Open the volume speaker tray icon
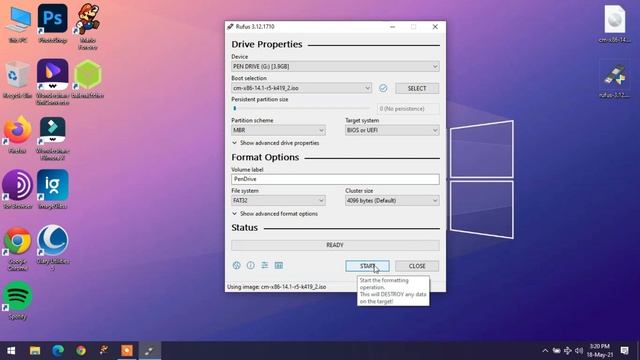The height and width of the screenshot is (360, 640). (x=579, y=351)
